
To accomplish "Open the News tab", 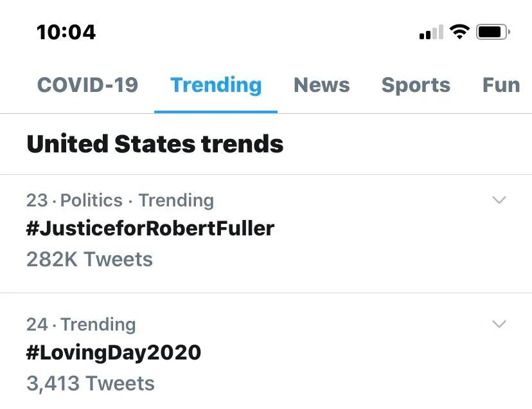I will pos(321,85).
